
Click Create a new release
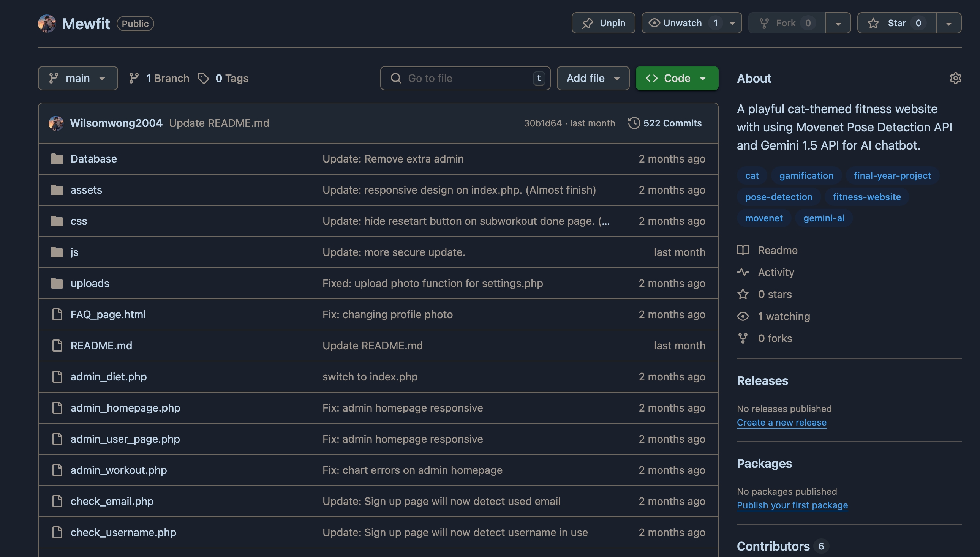[781, 423]
